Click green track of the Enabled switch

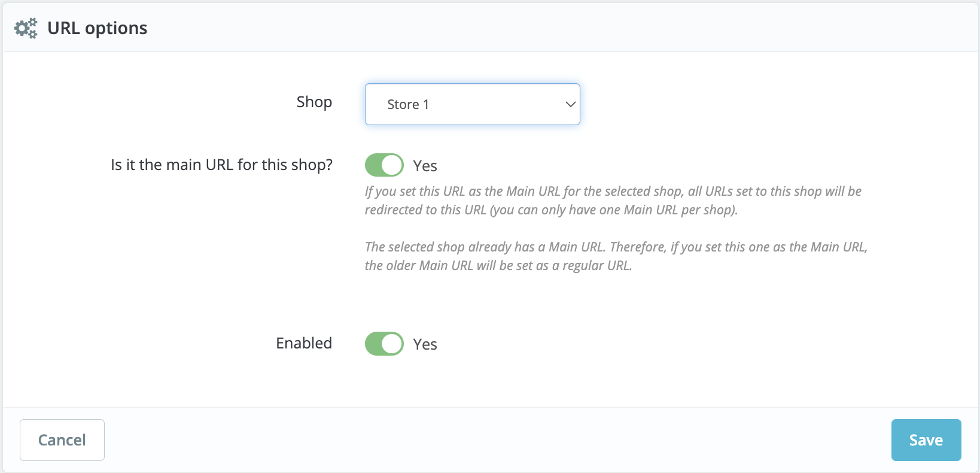pyautogui.click(x=373, y=344)
